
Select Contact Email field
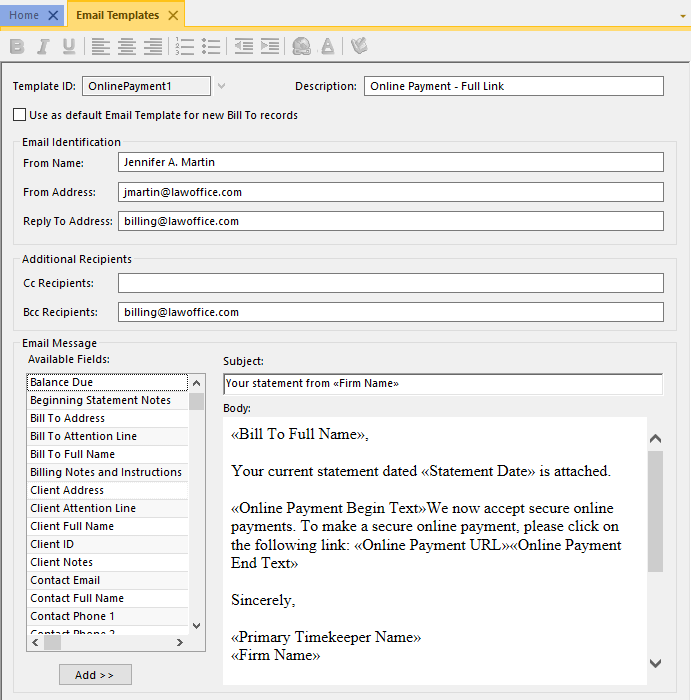pos(107,580)
